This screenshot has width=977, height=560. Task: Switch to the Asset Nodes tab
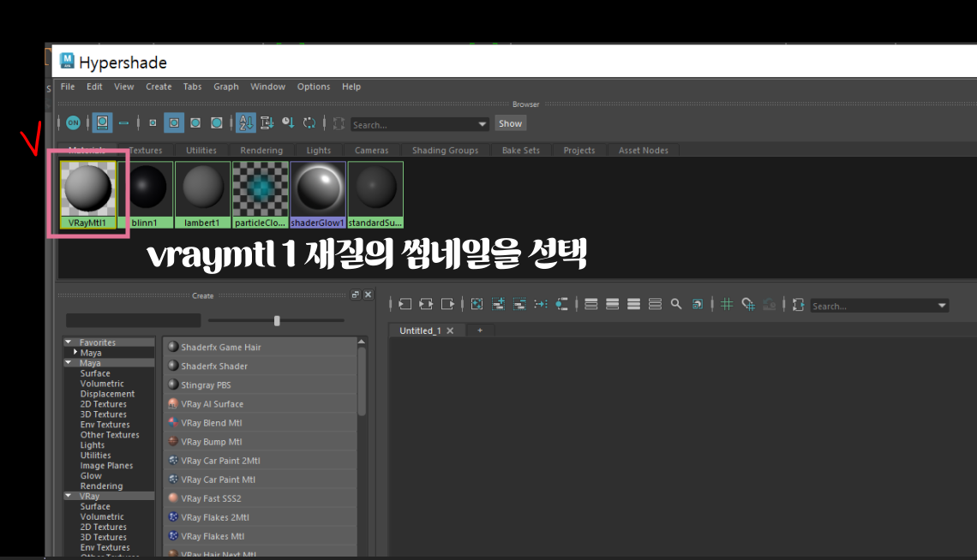pos(643,150)
